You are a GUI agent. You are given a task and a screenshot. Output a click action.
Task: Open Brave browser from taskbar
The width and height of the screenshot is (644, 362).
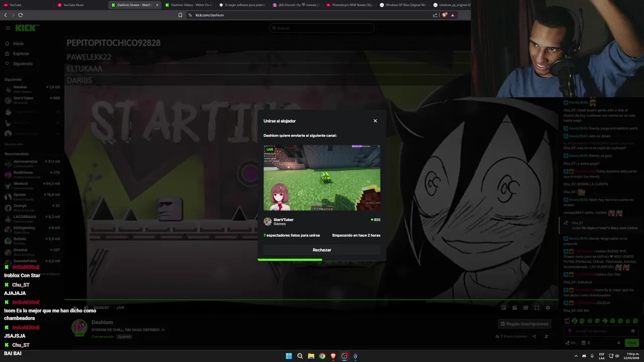[x=333, y=356]
